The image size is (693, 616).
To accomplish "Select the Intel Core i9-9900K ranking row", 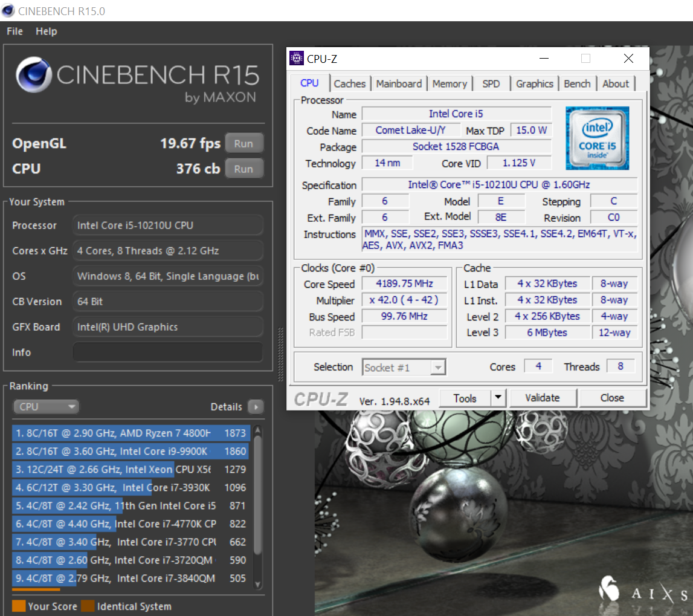I will click(x=131, y=451).
